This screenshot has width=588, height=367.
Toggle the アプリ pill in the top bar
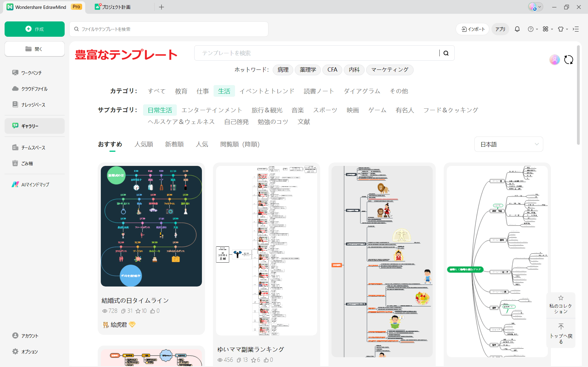(x=500, y=29)
